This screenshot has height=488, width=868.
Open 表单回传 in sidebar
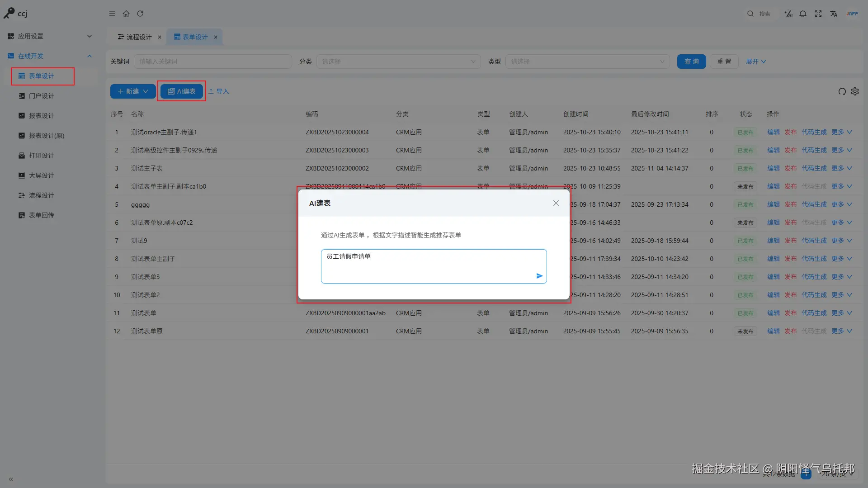(42, 215)
